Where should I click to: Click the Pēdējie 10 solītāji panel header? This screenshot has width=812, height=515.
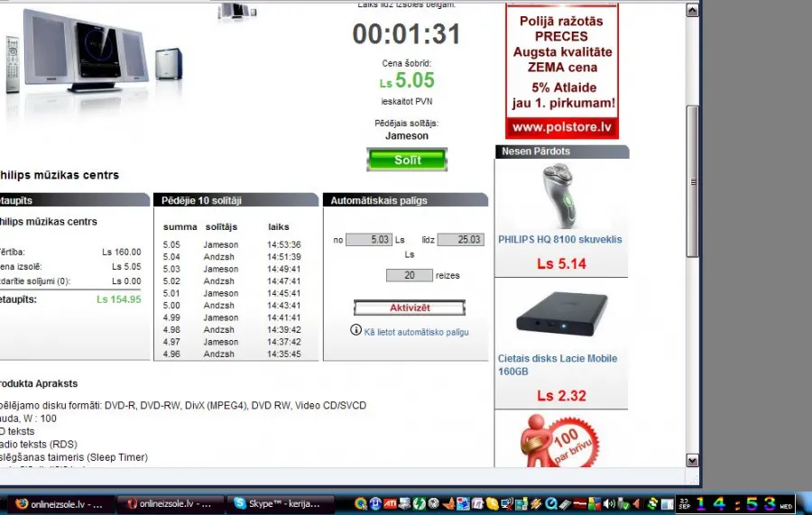(235, 200)
